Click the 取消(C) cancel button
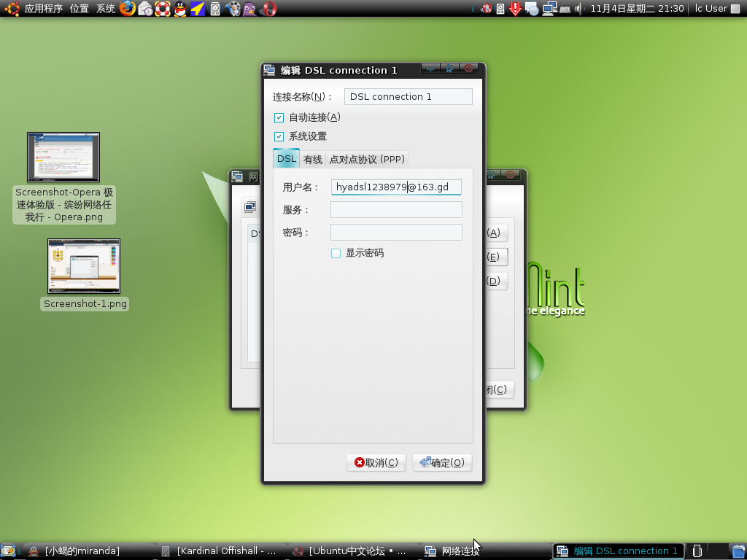This screenshot has height=560, width=747. tap(376, 463)
